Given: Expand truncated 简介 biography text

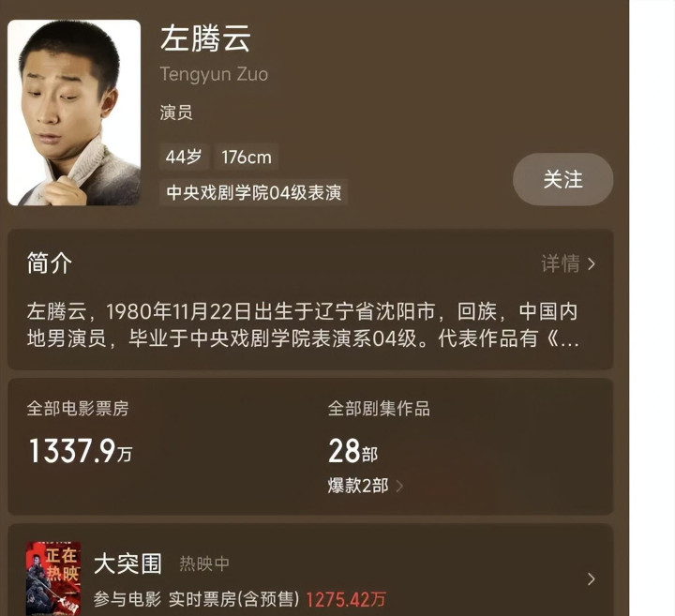Looking at the screenshot, I should coord(303,325).
